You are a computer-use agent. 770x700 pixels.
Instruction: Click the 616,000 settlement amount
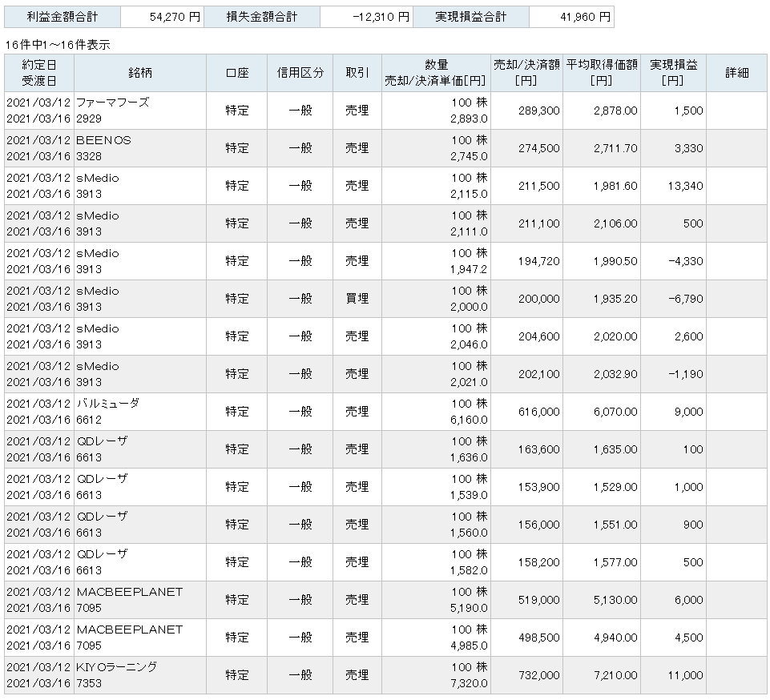[x=538, y=412]
